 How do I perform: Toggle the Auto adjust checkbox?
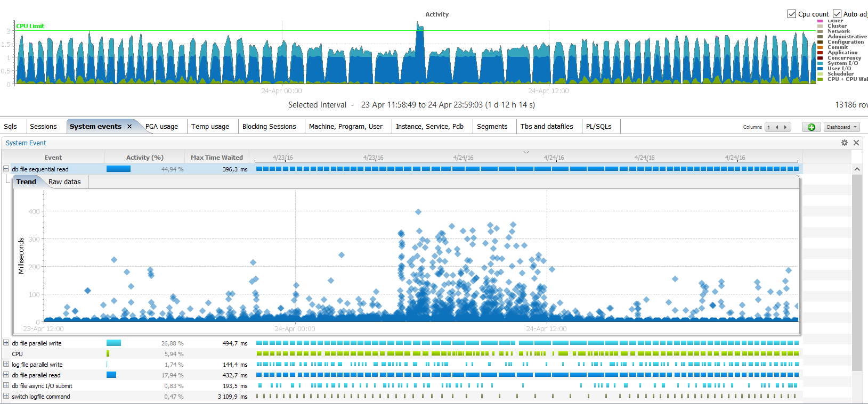[837, 14]
